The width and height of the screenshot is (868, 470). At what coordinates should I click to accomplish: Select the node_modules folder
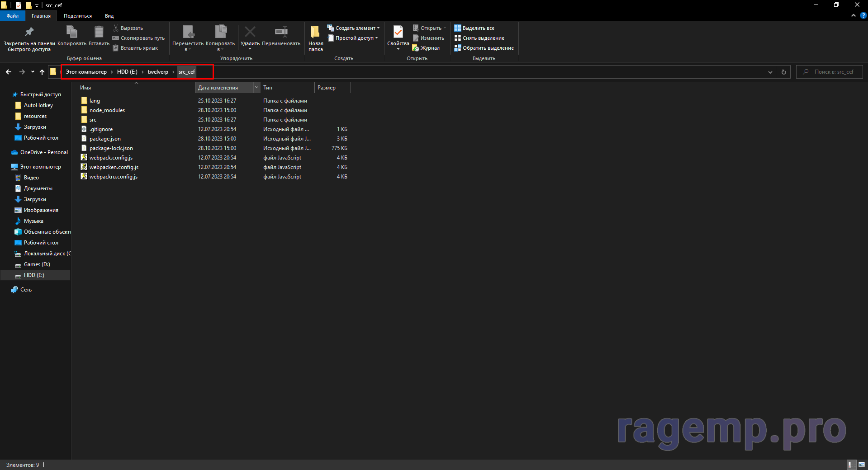tap(107, 110)
